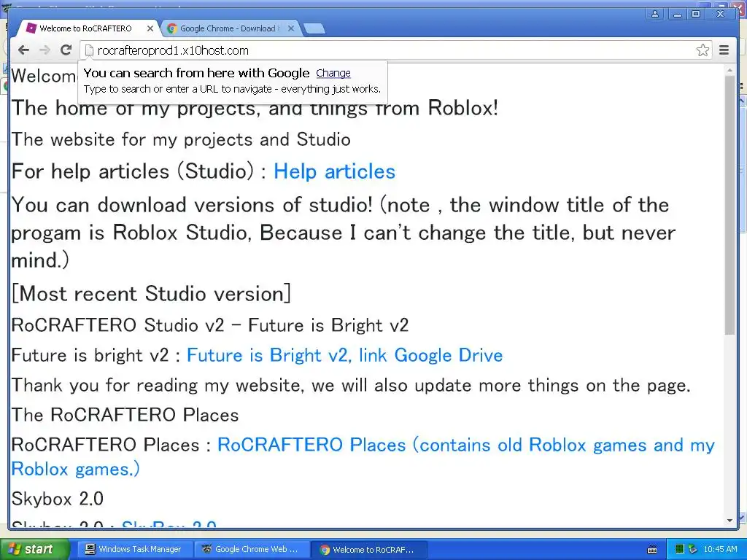The image size is (747, 560).
Task: Click the page scrollbar up arrow
Action: point(729,70)
